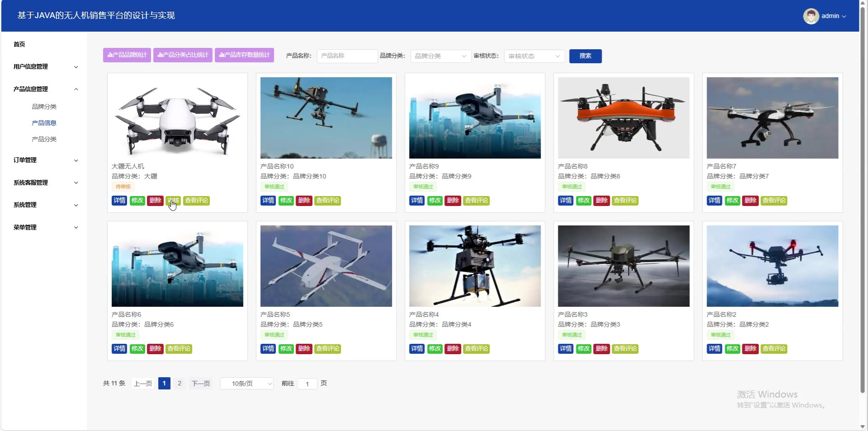Open the 大疆无人机 product image
868x431 pixels.
coord(177,118)
